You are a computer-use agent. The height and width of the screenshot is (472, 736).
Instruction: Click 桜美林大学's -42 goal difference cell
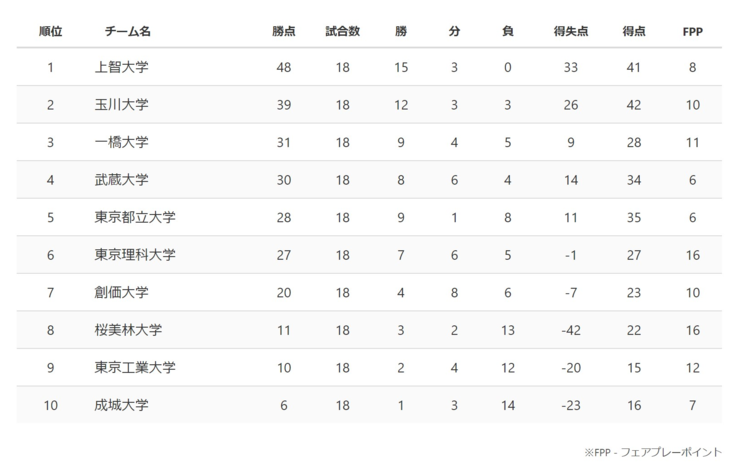pos(570,330)
